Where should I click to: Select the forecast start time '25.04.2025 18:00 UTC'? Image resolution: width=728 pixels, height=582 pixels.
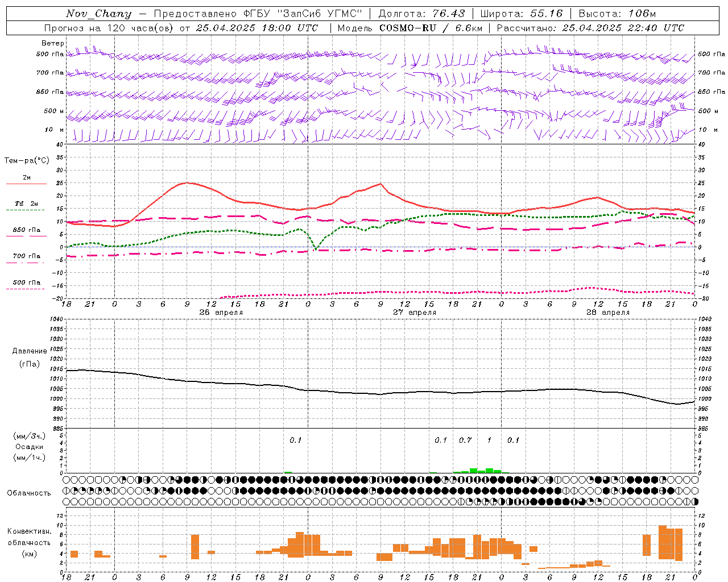click(x=257, y=28)
